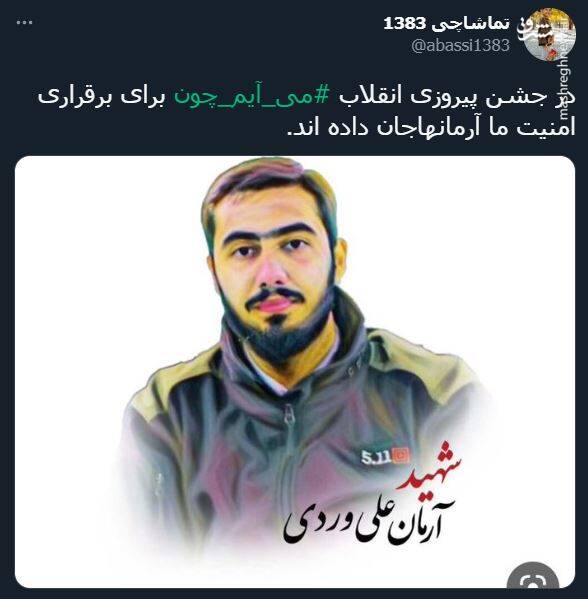Screen dimensions: 588x599
Task: Click the number 1383 in display name
Action: tap(405, 24)
